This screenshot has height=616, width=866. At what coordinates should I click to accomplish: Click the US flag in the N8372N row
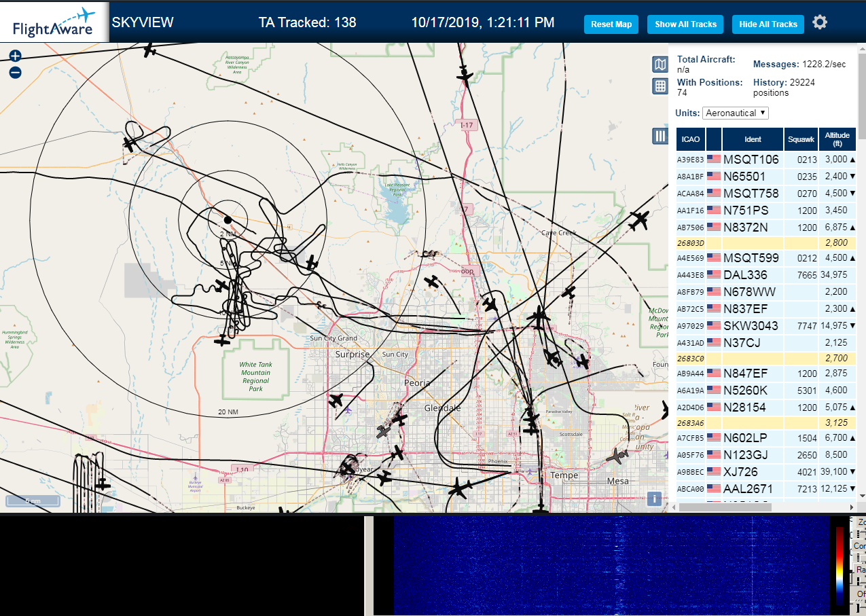(x=714, y=227)
